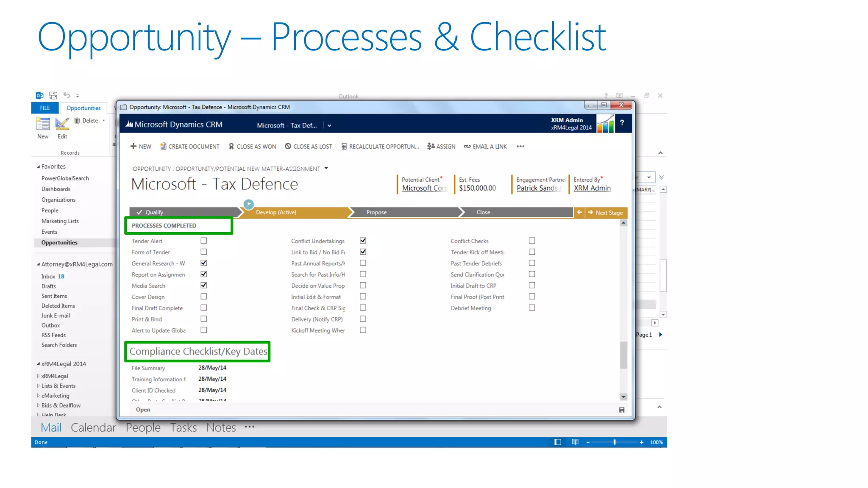Check the Conflict Checks checkbox

532,241
